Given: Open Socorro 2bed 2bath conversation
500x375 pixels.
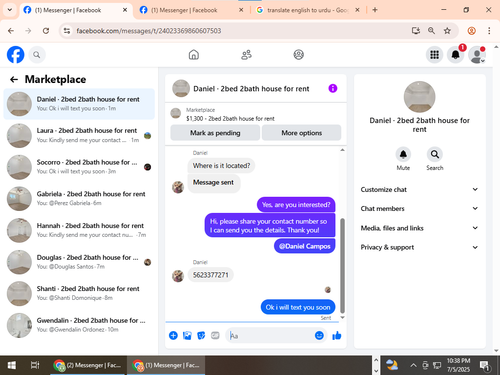Looking at the screenshot, I should tap(79, 167).
